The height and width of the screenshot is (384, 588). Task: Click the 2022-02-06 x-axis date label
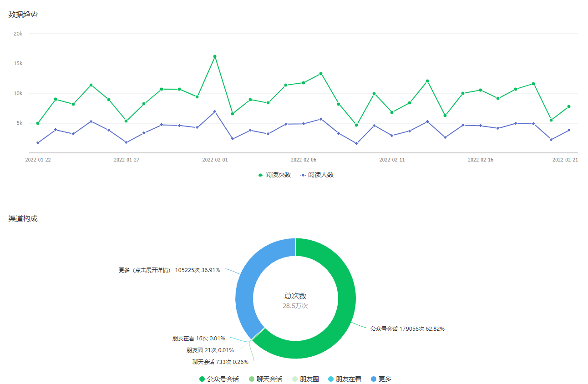point(304,160)
